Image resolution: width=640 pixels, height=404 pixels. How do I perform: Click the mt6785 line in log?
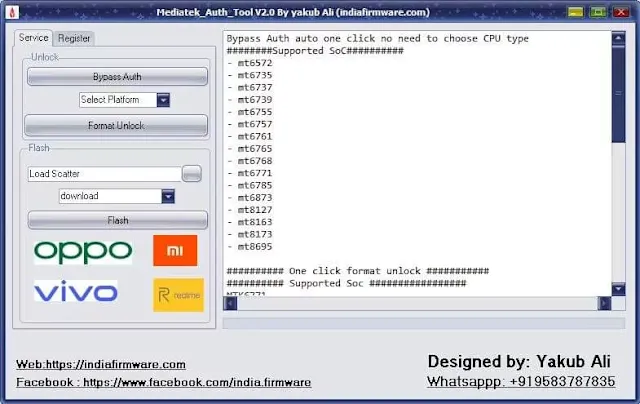coord(249,186)
